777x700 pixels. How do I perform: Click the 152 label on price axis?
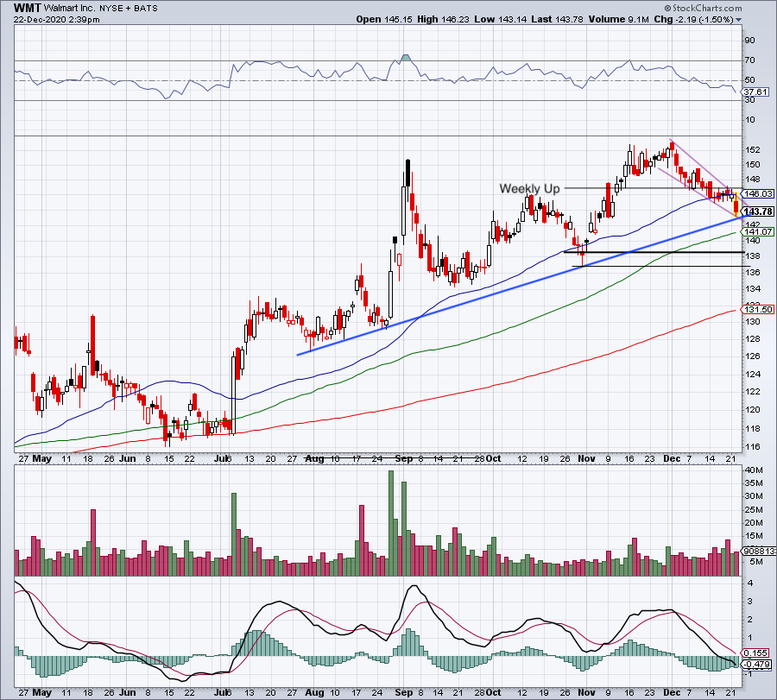pos(753,149)
